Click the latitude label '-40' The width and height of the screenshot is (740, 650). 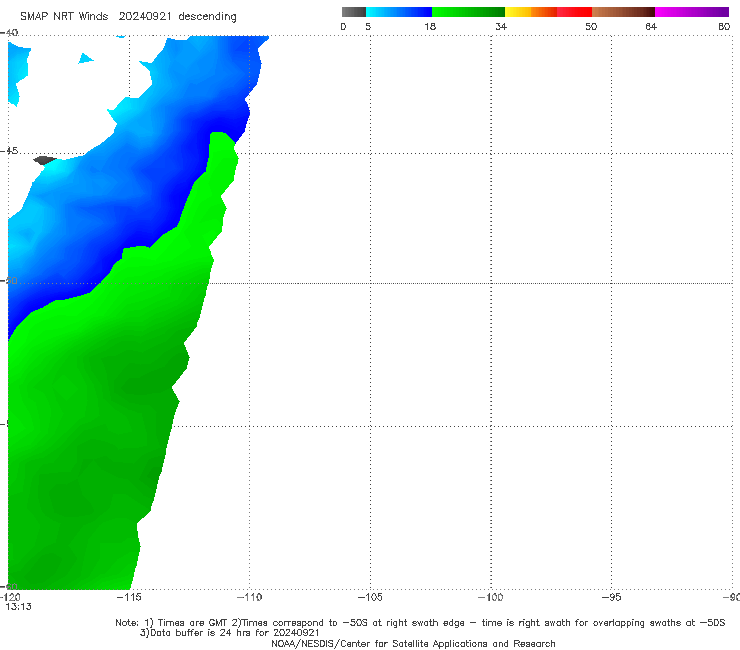(x=9, y=32)
